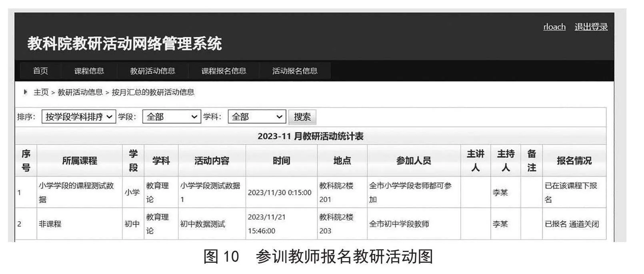Click 教育理论 subject cell in row 1
This screenshot has height=274, width=644.
[x=161, y=192]
